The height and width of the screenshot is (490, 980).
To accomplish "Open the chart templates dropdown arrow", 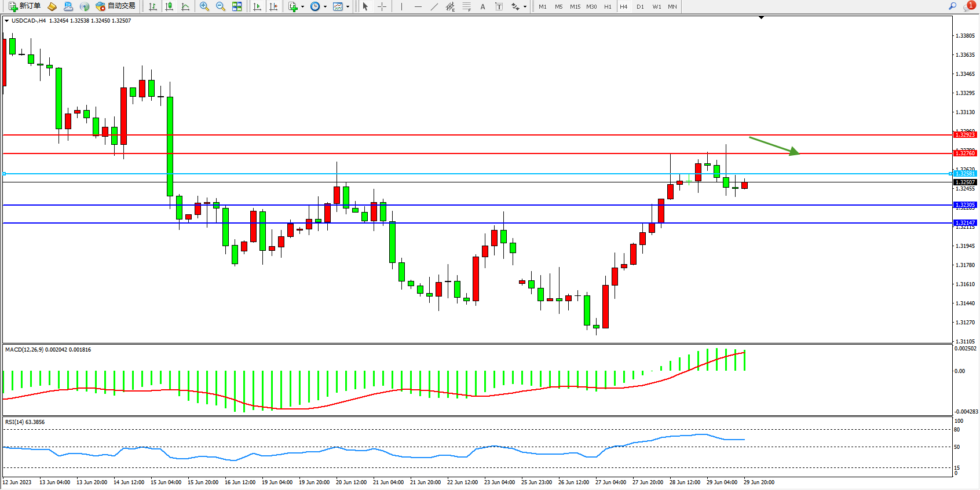I will click(348, 6).
